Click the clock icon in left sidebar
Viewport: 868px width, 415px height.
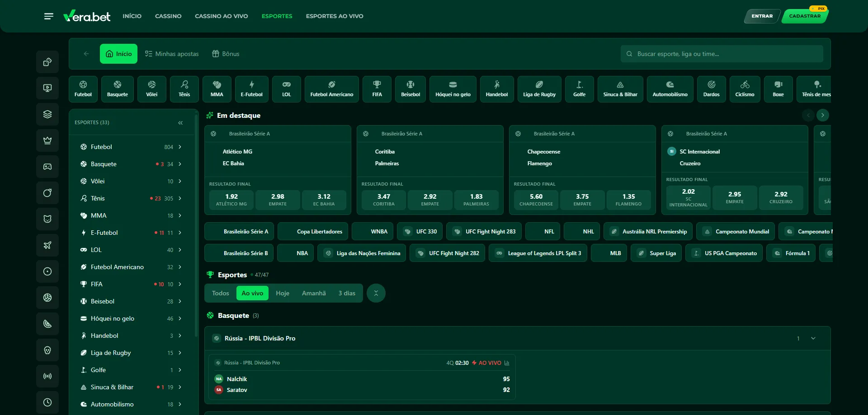[47, 402]
